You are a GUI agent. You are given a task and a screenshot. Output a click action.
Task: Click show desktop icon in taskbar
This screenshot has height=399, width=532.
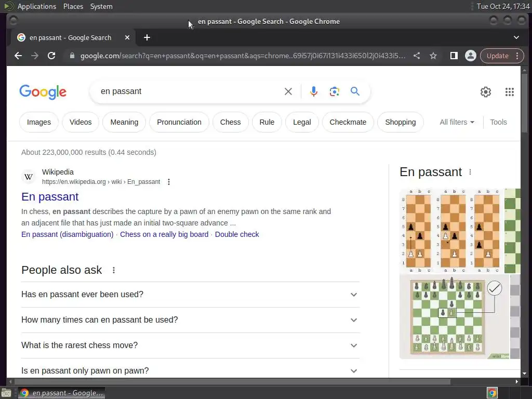pos(6,393)
